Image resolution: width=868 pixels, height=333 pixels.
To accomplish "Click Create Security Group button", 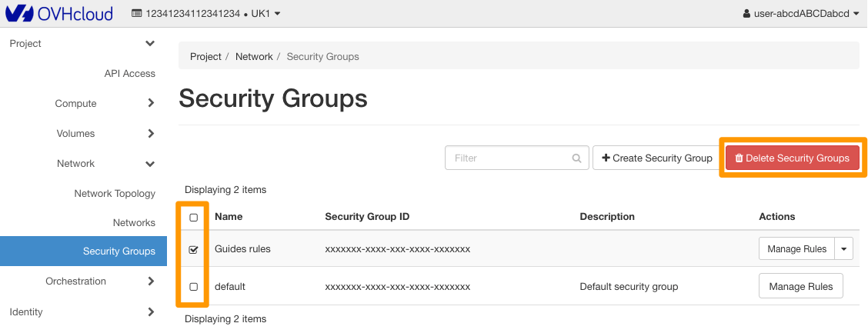I will click(657, 158).
